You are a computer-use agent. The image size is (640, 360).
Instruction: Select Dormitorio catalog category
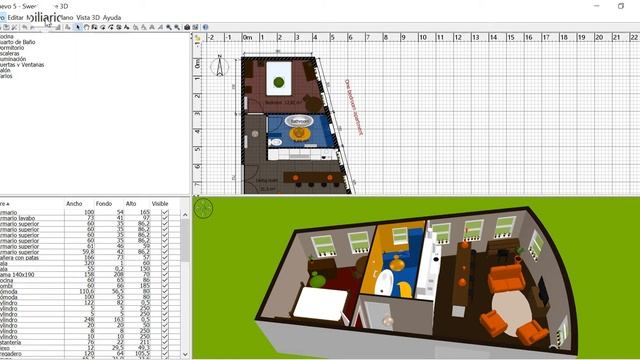12,48
